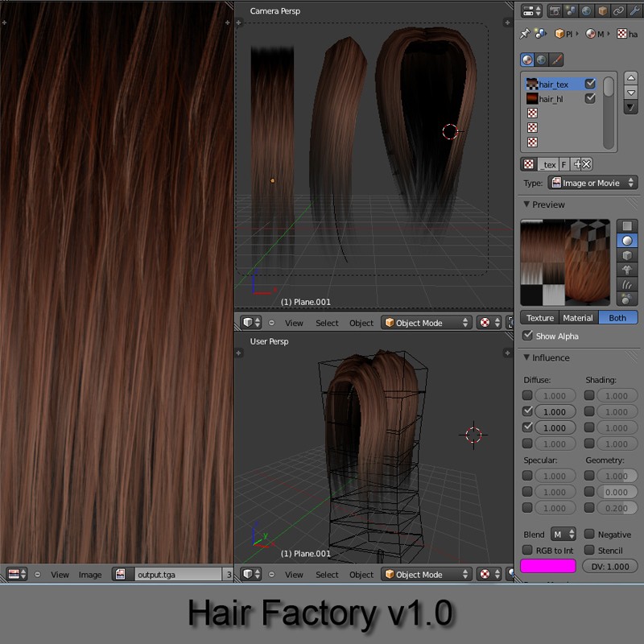The image size is (644, 644).
Task: Uncheck the Show Alpha option
Action: (526, 336)
